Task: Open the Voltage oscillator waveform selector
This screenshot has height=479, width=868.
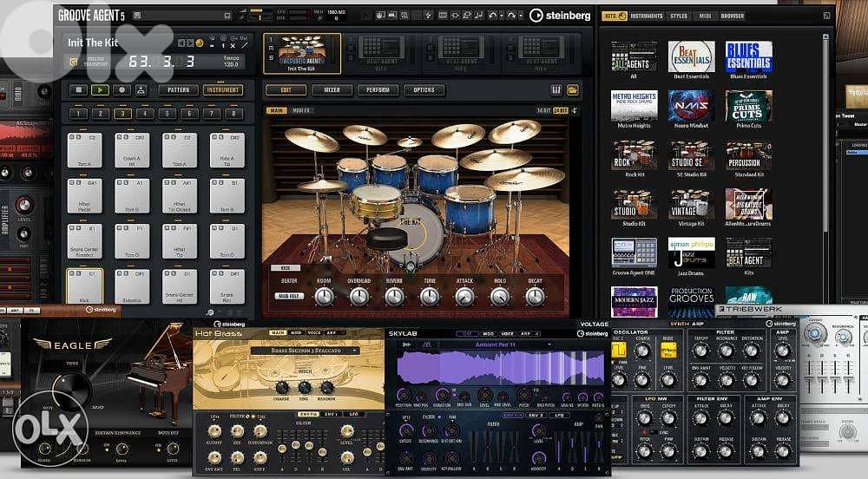Action: pyautogui.click(x=618, y=350)
